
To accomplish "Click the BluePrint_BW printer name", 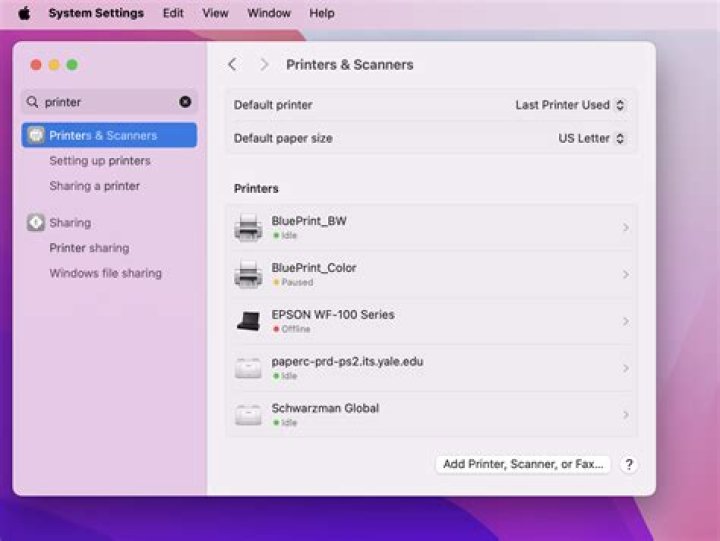I will (309, 221).
